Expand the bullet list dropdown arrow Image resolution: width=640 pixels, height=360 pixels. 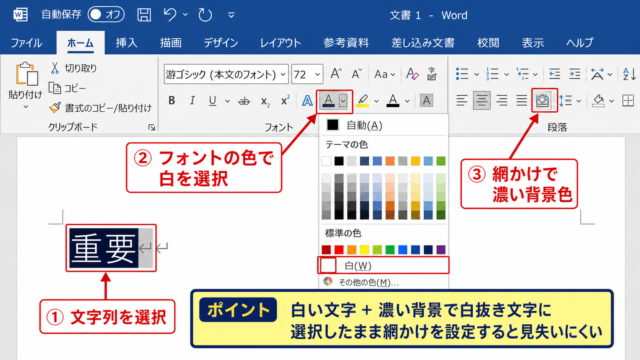pos(476,74)
